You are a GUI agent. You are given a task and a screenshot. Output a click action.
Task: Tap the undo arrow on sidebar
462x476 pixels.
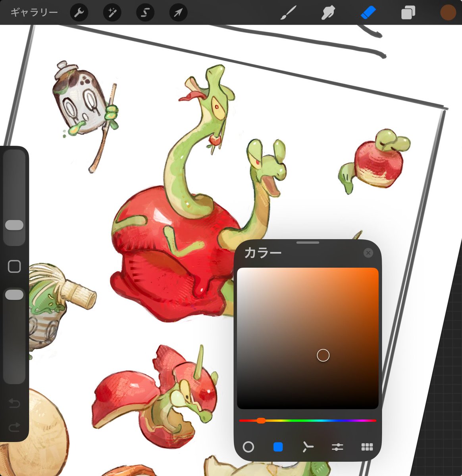click(x=14, y=404)
